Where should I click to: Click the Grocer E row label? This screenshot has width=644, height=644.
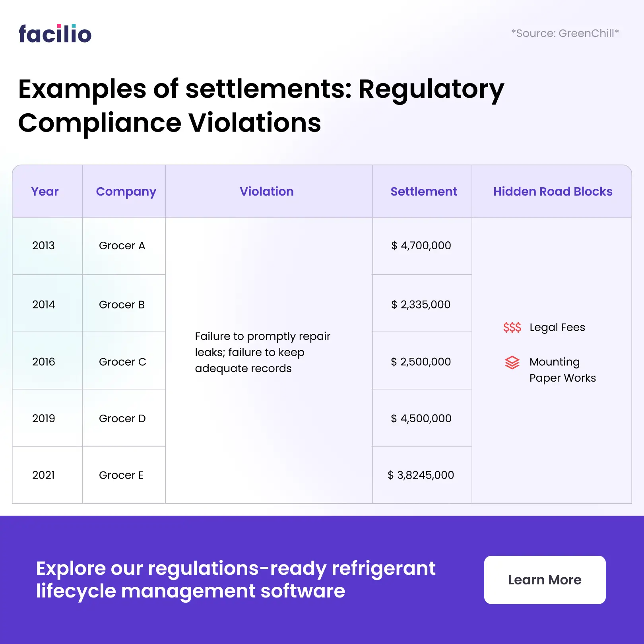point(121,475)
